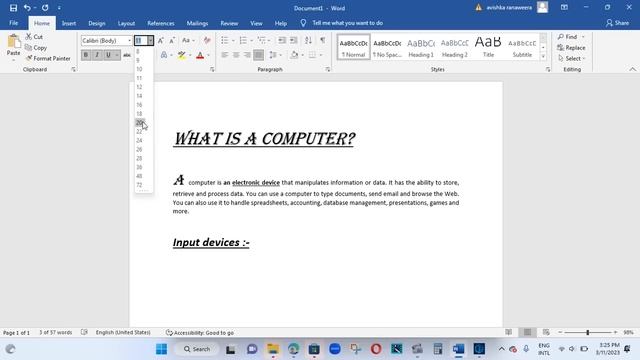Screen dimensions: 640x360
Task: Save the document using the floppy icon
Action: [13, 8]
